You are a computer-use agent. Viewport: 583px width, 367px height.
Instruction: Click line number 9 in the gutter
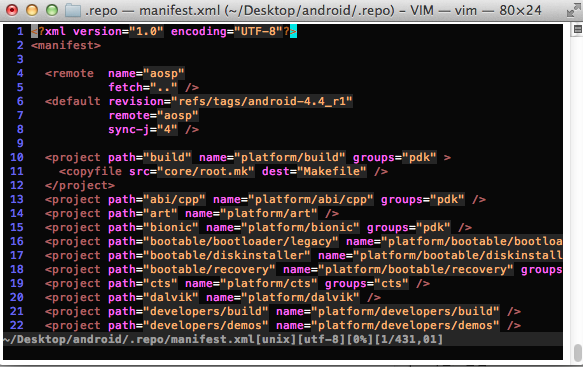pyautogui.click(x=20, y=143)
